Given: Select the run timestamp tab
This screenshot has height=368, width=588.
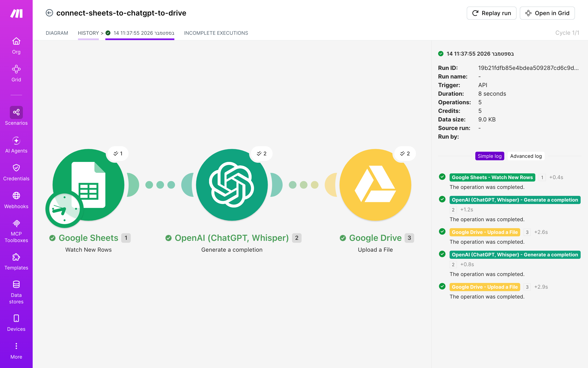Looking at the screenshot, I should click(x=140, y=33).
